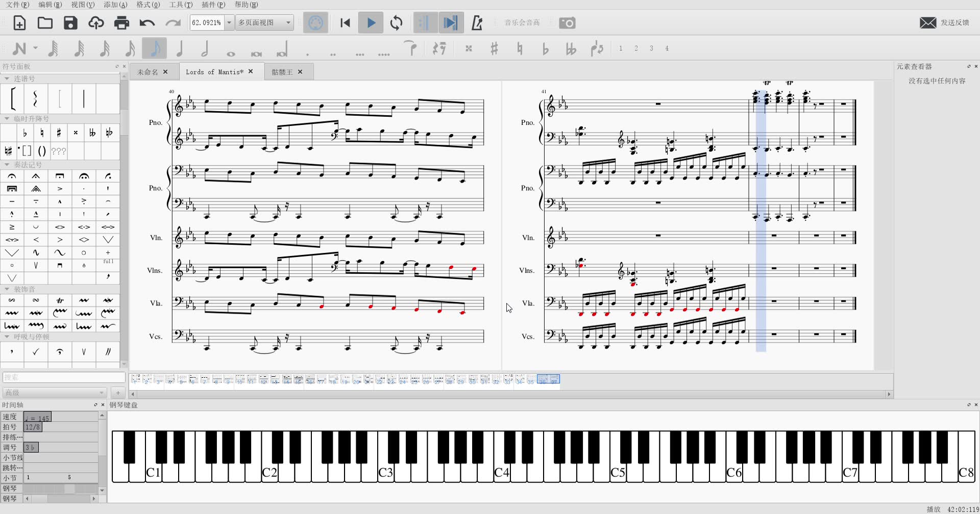
Task: Open the zoom percentage dropdown arrow
Action: click(x=229, y=23)
